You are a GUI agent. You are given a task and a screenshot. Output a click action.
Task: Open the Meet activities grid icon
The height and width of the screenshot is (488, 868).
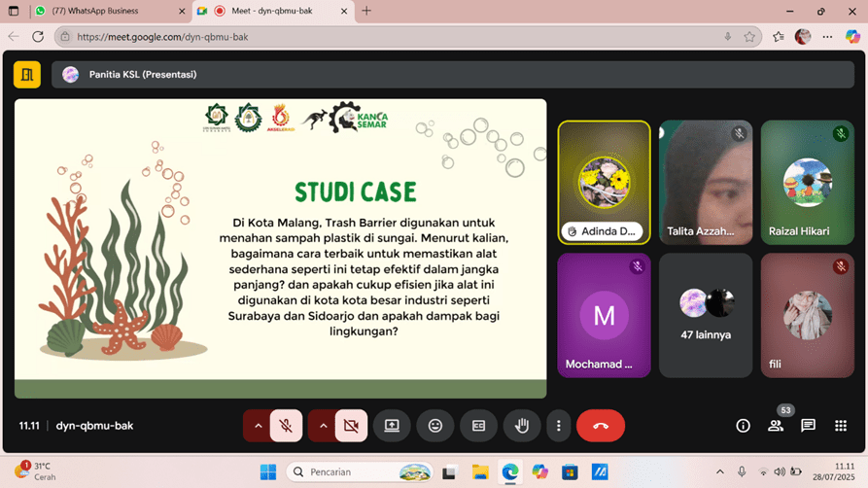841,426
